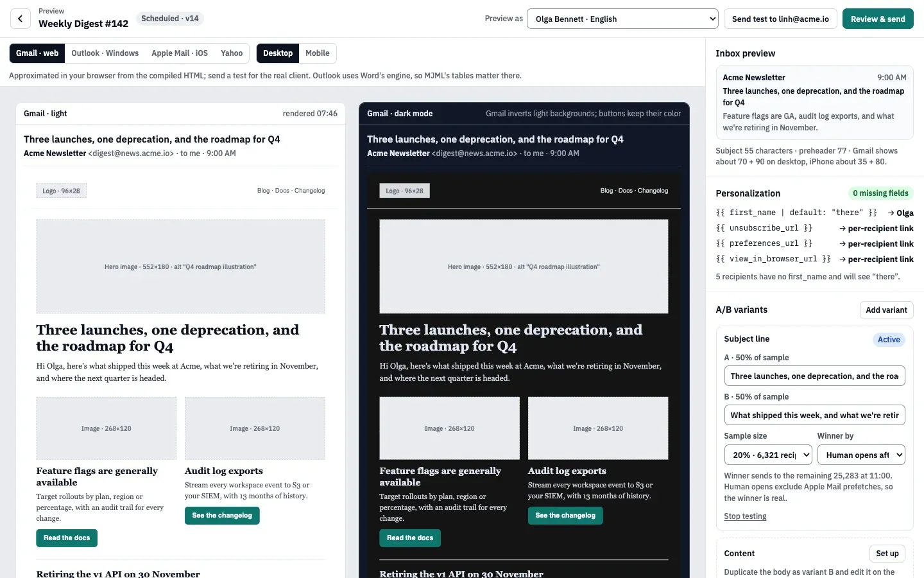This screenshot has width=924, height=578.
Task: Click Review & send button
Action: [878, 19]
